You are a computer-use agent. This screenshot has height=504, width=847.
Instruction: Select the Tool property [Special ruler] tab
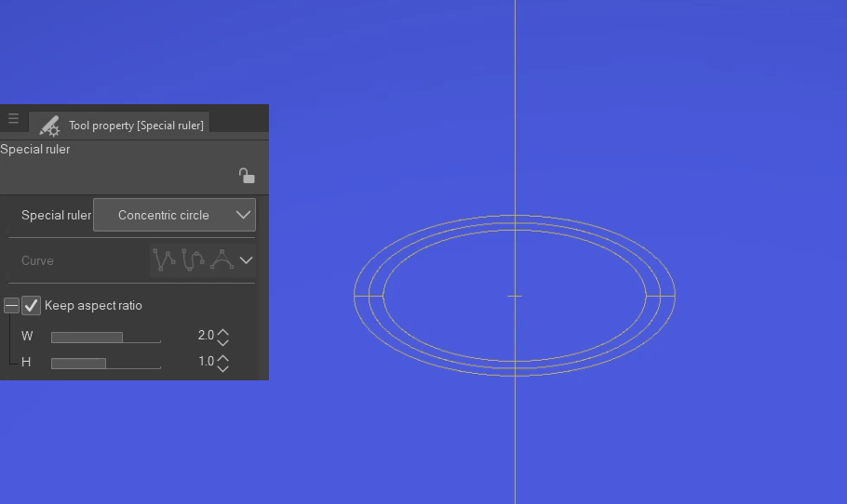click(120, 124)
